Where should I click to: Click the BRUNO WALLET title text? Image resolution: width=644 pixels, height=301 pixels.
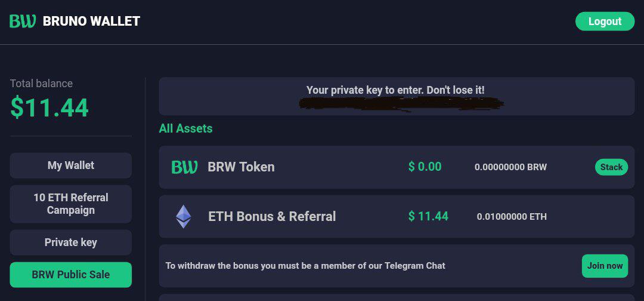pyautogui.click(x=91, y=21)
